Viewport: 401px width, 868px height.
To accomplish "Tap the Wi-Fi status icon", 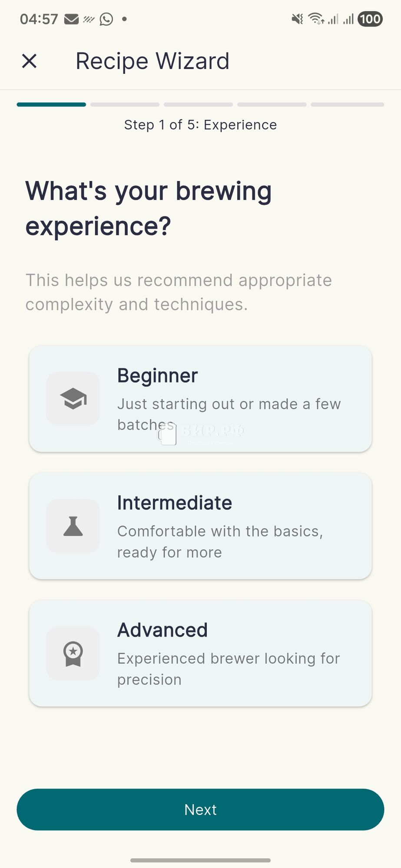I will tap(316, 19).
